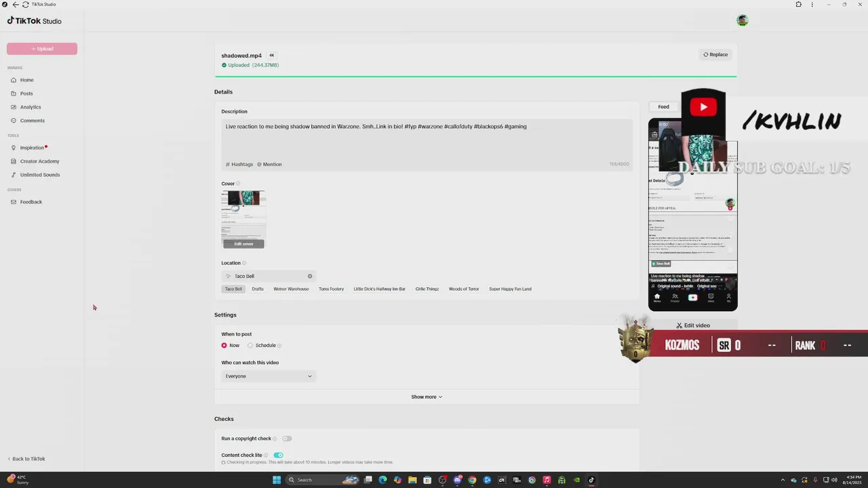868x488 pixels.
Task: Open File Explorer from taskbar
Action: point(412,480)
